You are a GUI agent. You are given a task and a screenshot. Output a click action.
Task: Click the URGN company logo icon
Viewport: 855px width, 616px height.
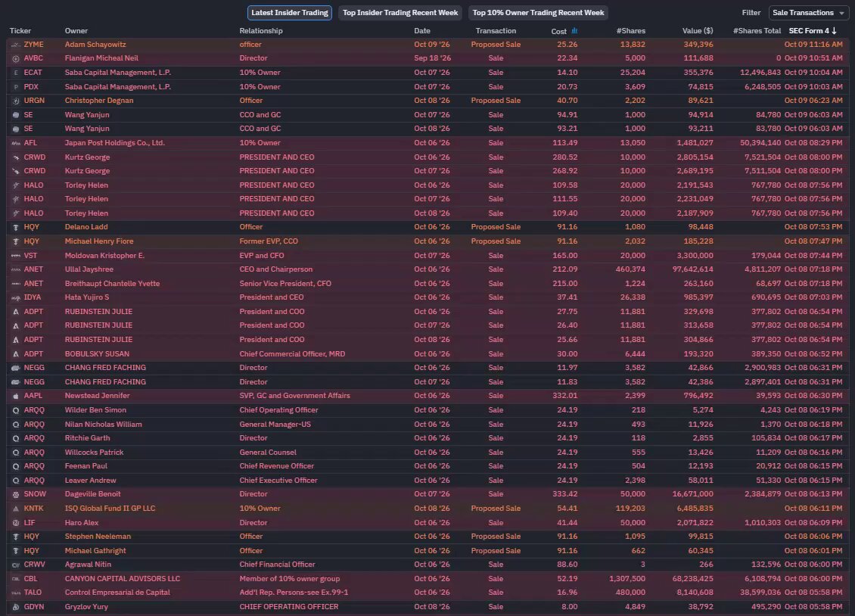(x=16, y=101)
